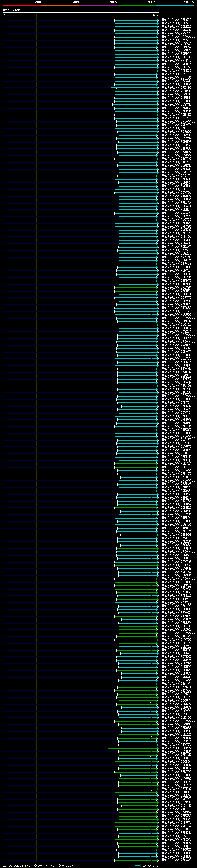Click the 467 query length marker
This screenshot has width=197, height=868.
[155, 15]
